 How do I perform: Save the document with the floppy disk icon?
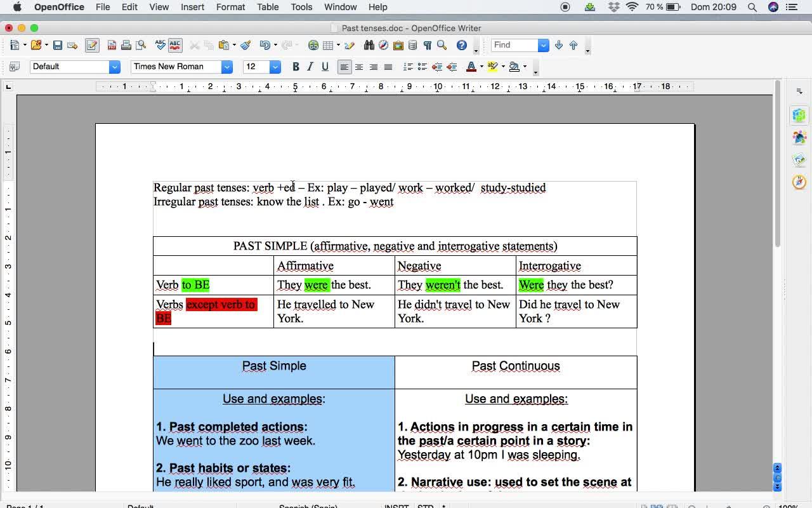coord(58,45)
